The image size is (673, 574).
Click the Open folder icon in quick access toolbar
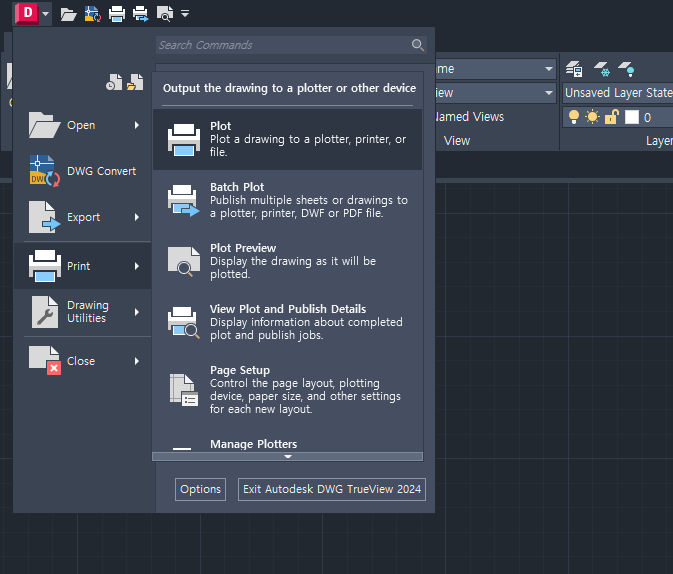pos(68,14)
